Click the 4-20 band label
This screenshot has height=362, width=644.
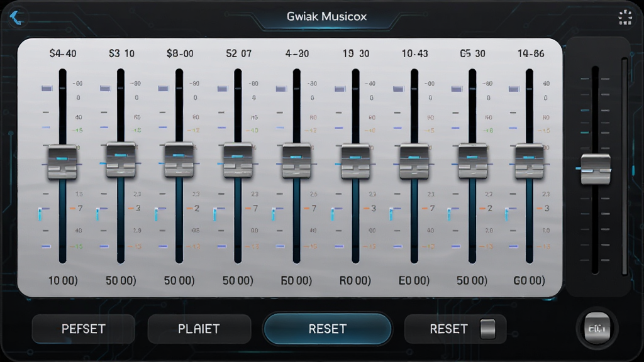coord(297,54)
